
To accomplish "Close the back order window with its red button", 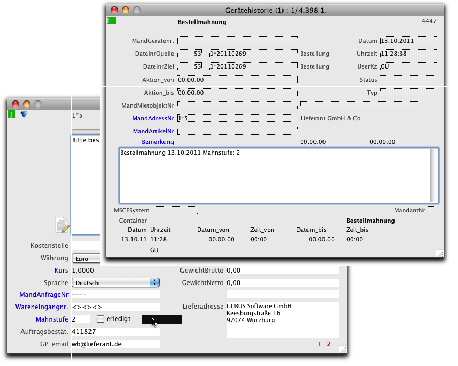I will click(15, 104).
